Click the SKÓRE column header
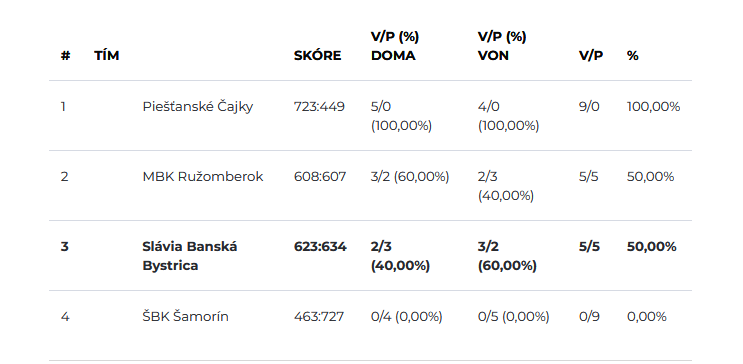743x364 pixels. 317,55
